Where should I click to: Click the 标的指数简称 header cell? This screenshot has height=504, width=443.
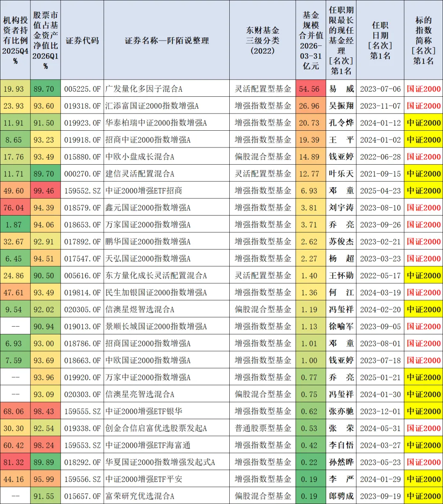point(423,41)
